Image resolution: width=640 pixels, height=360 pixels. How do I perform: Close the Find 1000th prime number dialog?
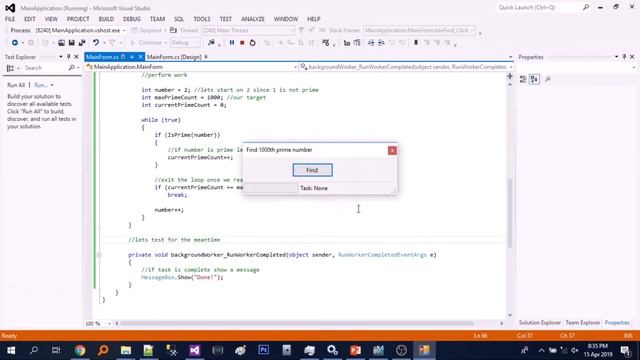coord(392,151)
